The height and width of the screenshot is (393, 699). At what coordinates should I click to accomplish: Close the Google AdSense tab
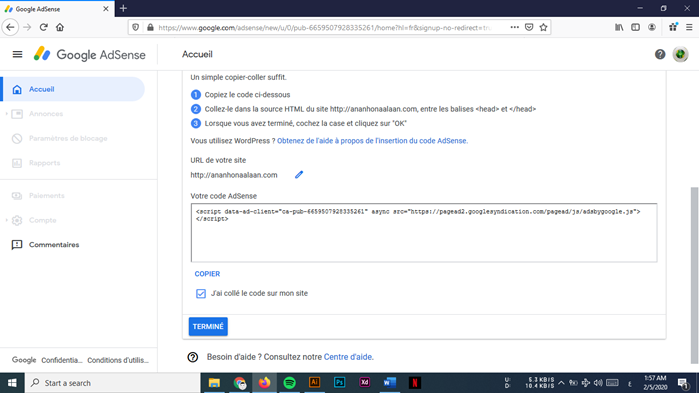click(106, 8)
